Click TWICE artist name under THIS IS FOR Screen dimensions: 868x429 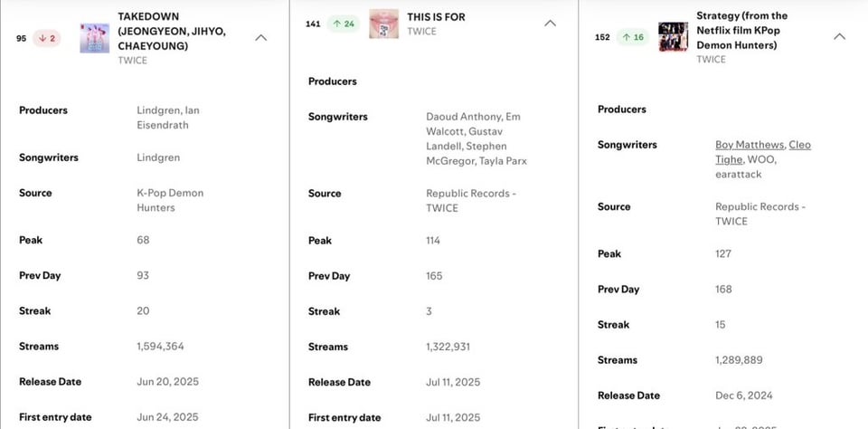coord(422,31)
